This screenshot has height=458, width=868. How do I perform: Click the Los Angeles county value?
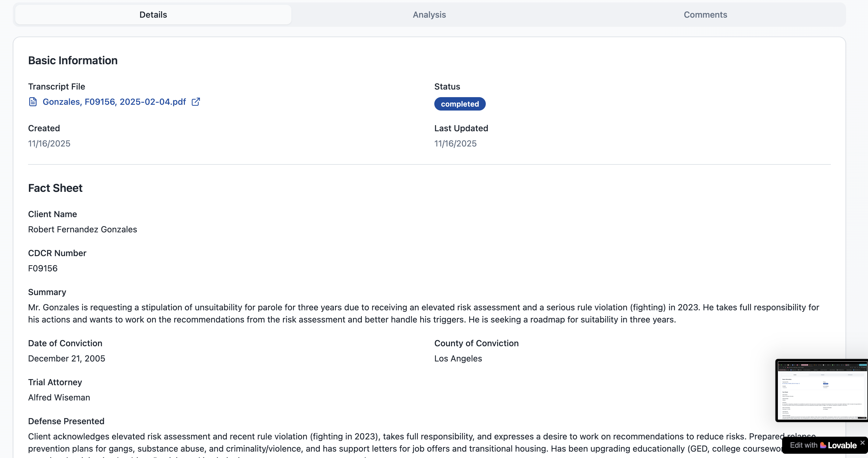pos(458,359)
